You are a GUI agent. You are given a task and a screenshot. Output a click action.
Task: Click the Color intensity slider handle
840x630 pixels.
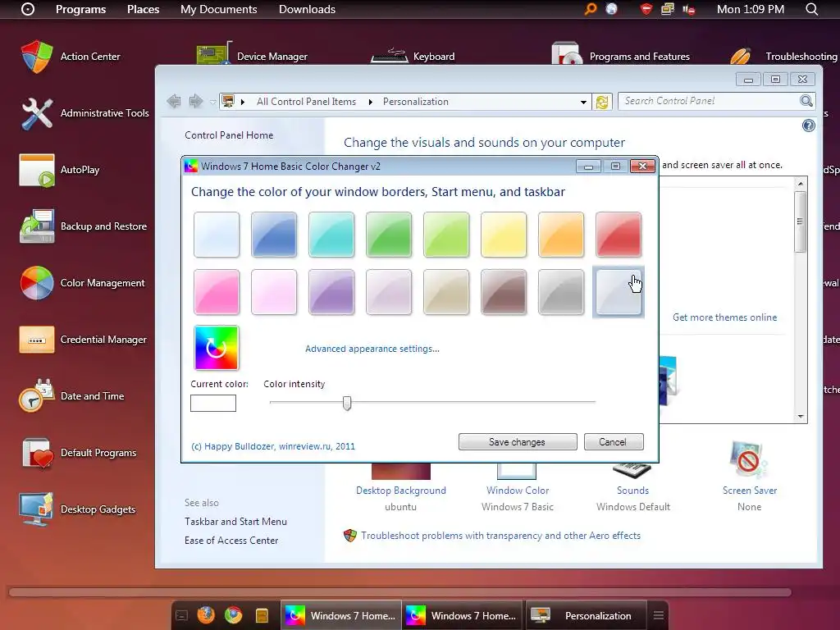[347, 403]
